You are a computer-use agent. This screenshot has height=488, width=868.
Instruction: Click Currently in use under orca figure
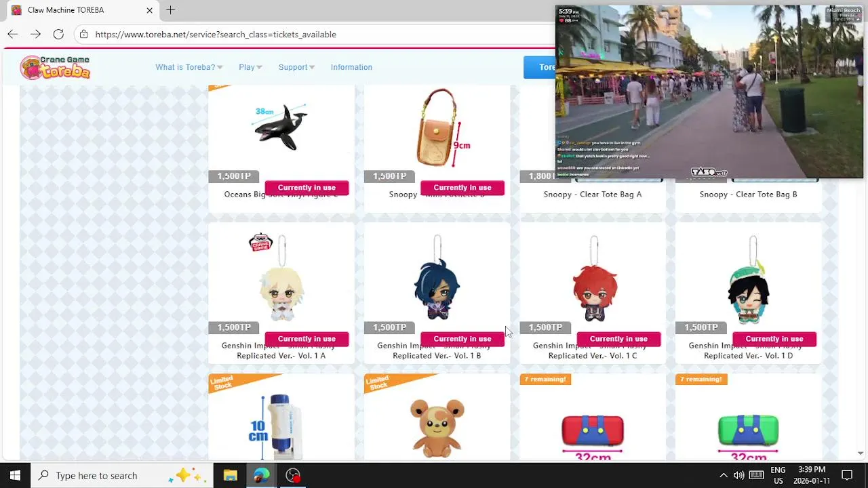307,188
